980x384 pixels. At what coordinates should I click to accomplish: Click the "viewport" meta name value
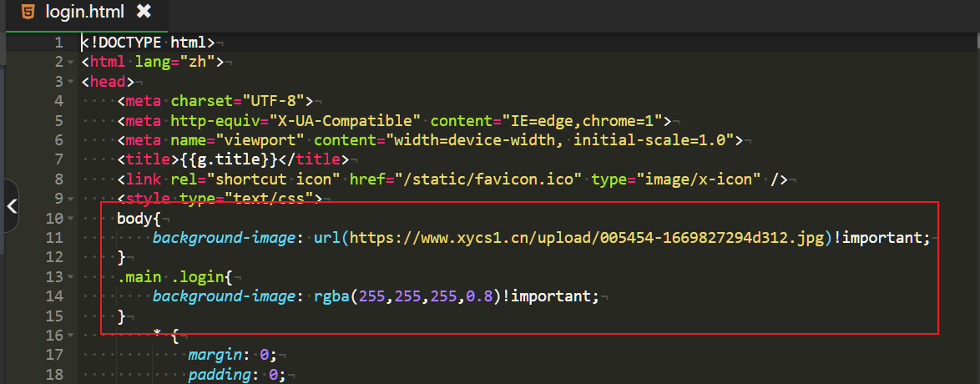pyautogui.click(x=260, y=140)
